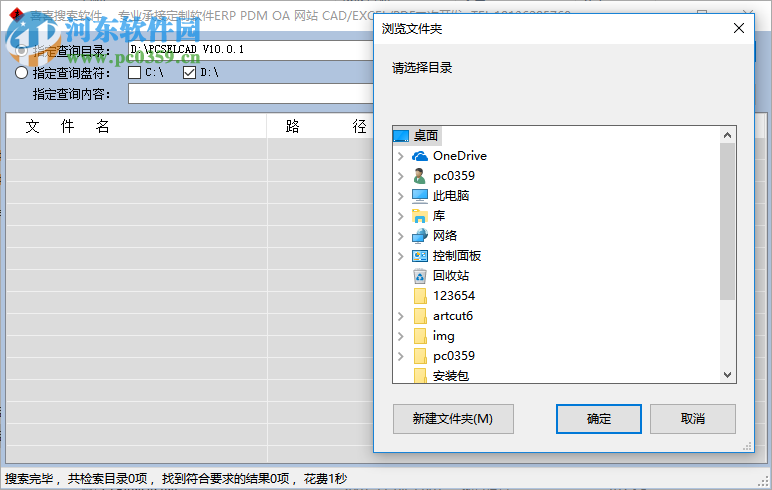Screen dimensions: 772x490
Task: Click the pc0359 user profile icon
Action: coord(419,176)
